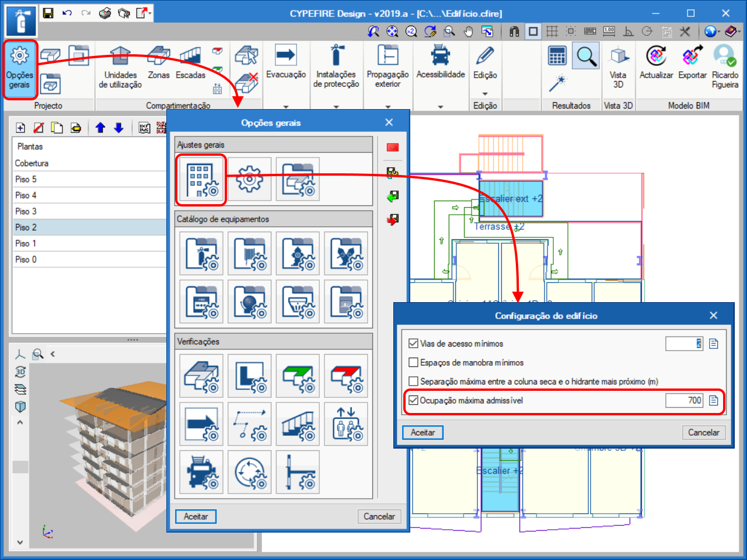Viewport: 747px width, 560px height.
Task: Select Piso 1 in floor list
Action: click(x=89, y=243)
